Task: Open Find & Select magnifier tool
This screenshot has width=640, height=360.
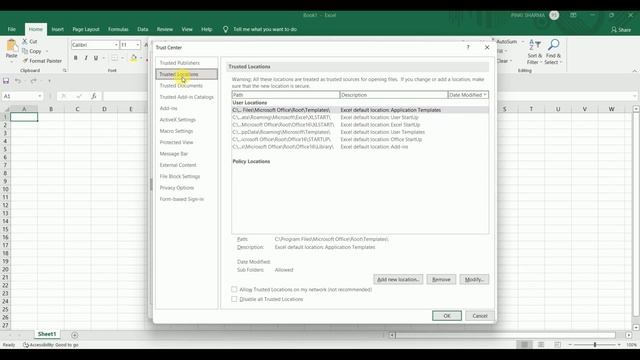Action: 553,52
